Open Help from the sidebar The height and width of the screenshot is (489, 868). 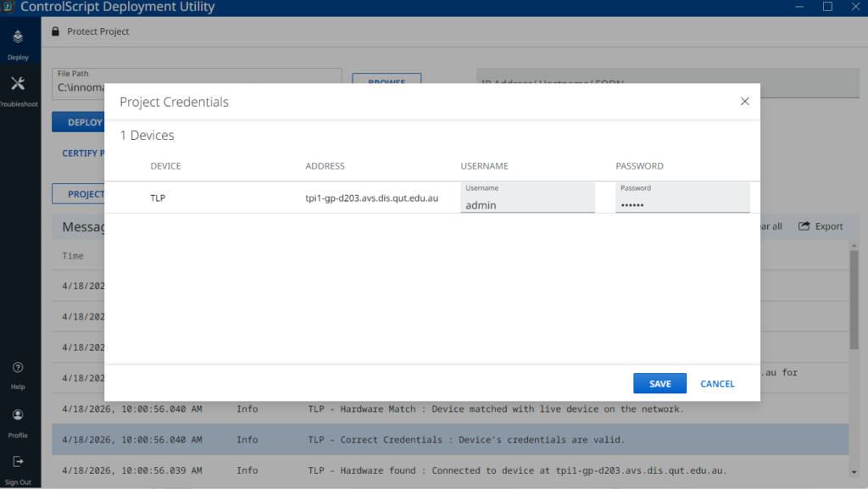point(18,375)
